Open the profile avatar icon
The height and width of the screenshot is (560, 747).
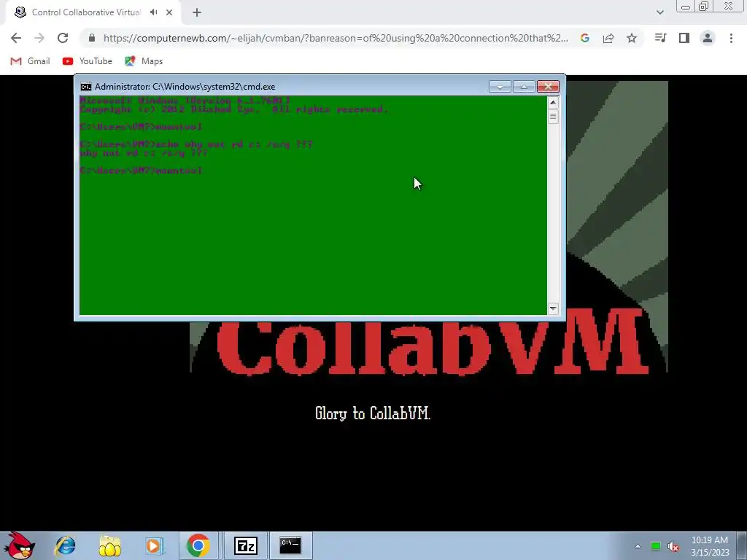[708, 38]
